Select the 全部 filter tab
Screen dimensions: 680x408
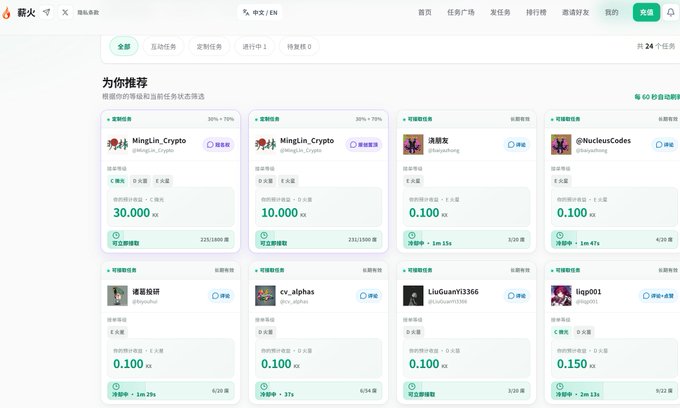pyautogui.click(x=124, y=46)
